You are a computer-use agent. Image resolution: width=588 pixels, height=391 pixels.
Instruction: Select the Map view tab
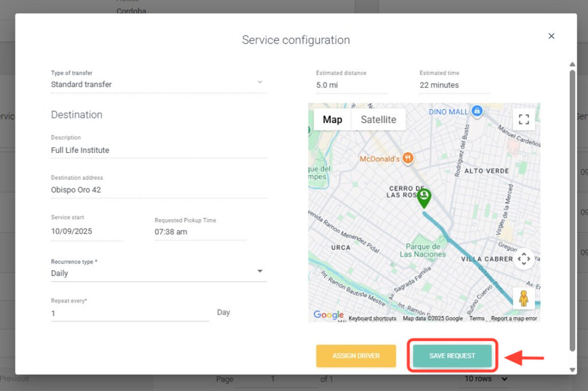(332, 119)
